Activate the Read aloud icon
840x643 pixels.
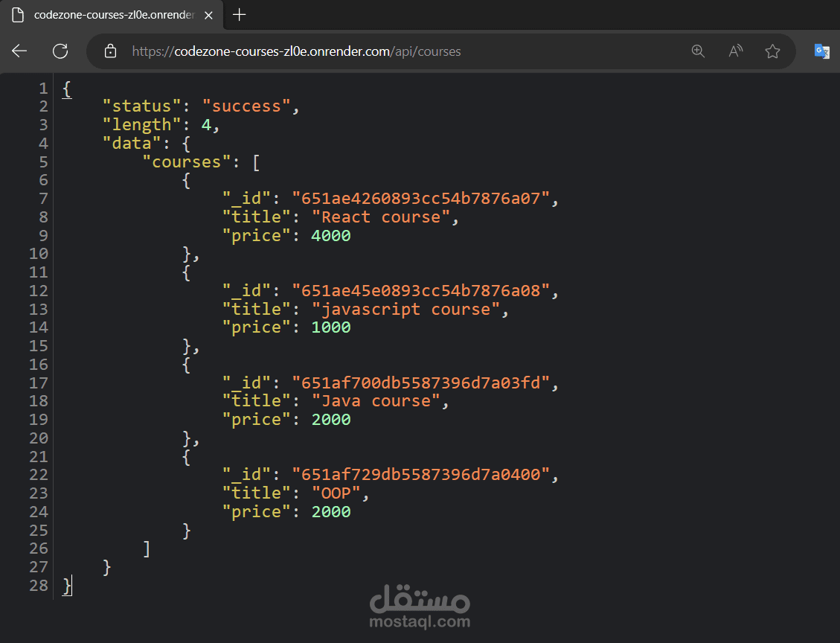[735, 51]
